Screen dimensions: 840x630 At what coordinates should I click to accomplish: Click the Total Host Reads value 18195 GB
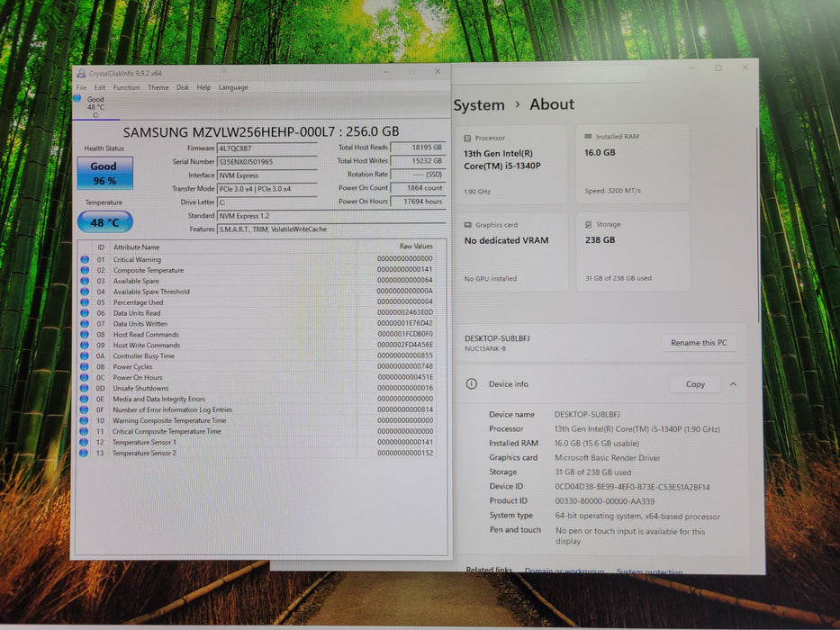(418, 148)
